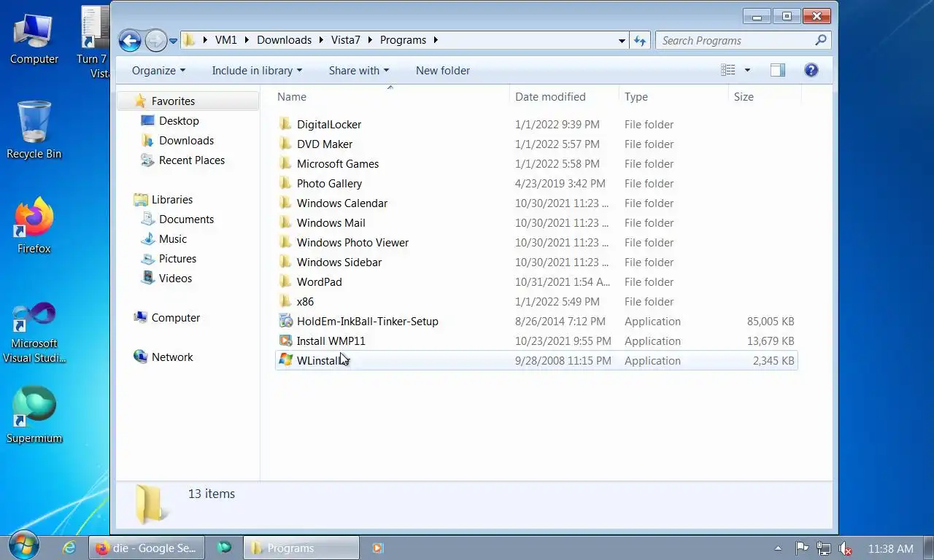Select the Windows Mail folder
The image size is (934, 560).
tap(331, 223)
